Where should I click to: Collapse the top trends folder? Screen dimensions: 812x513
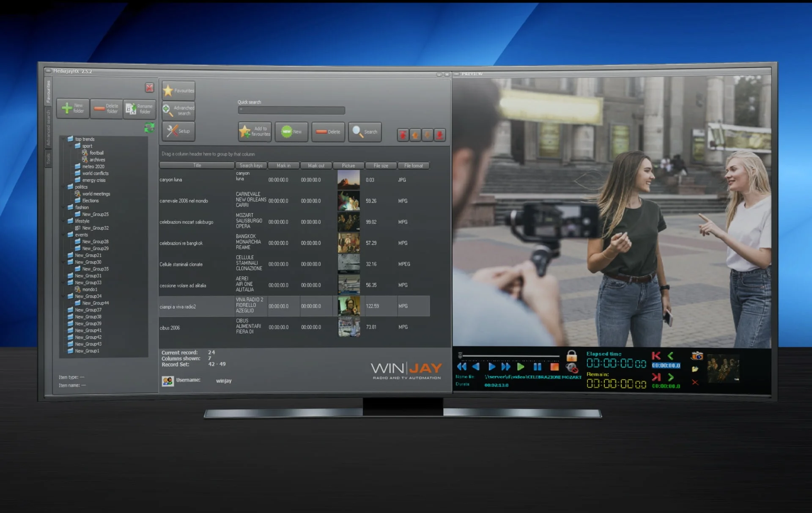coord(63,139)
